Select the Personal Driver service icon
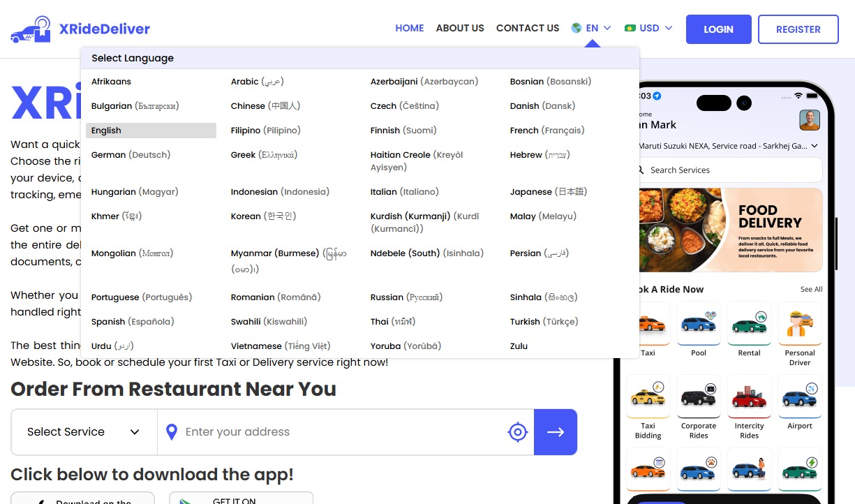The width and height of the screenshot is (855, 504). [x=800, y=324]
